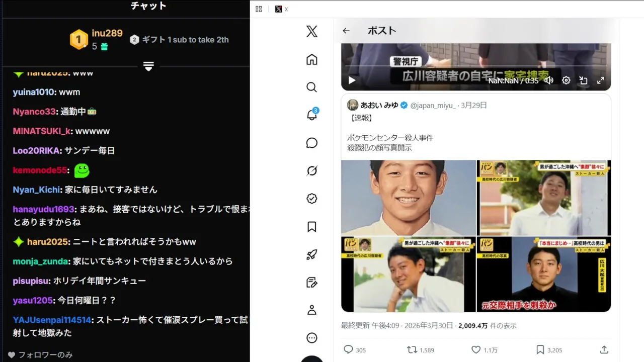The width and height of the screenshot is (644, 362).
Task: Collapse the chat leaderboard expander arrow
Action: pyautogui.click(x=148, y=66)
